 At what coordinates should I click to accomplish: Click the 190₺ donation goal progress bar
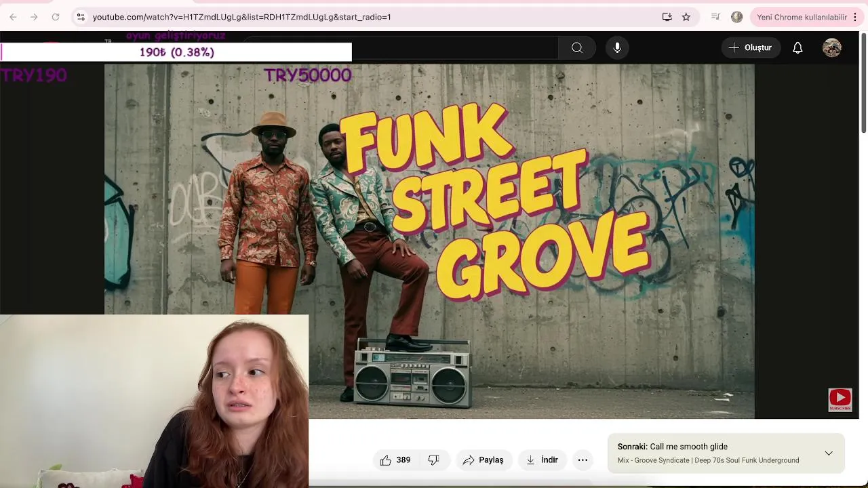click(176, 52)
